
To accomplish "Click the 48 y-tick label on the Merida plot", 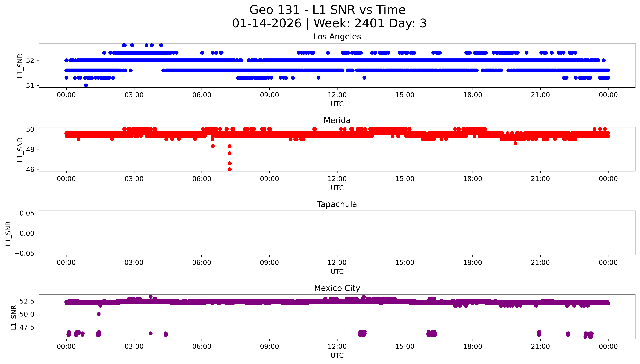I will [x=30, y=150].
